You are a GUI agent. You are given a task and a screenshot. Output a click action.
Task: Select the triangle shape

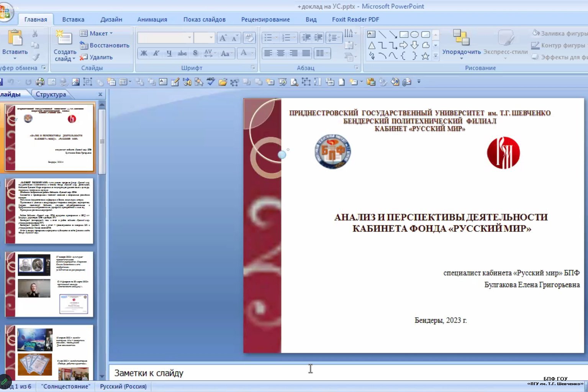click(x=372, y=46)
